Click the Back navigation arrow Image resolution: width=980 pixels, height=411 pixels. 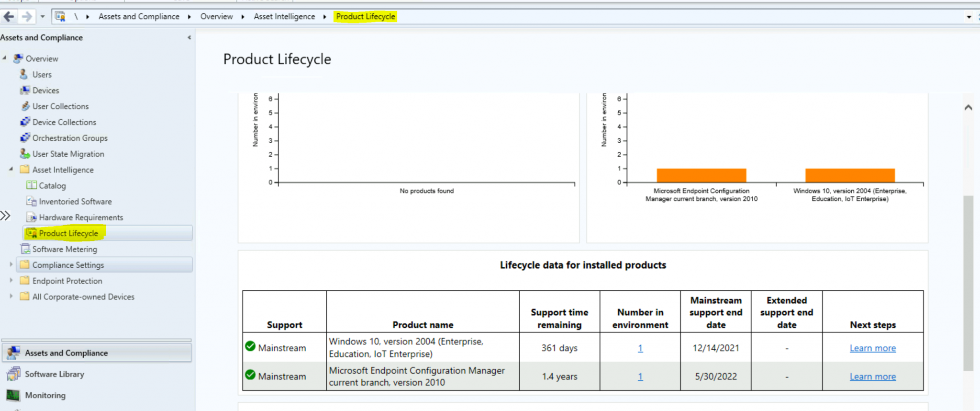(x=9, y=17)
